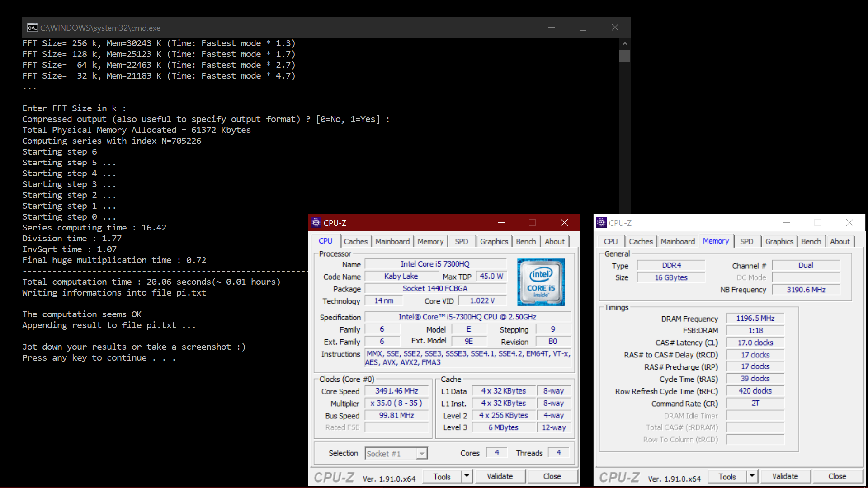Screen dimensions: 868x488
Task: Click the memory Type field DDR4
Action: (671, 265)
